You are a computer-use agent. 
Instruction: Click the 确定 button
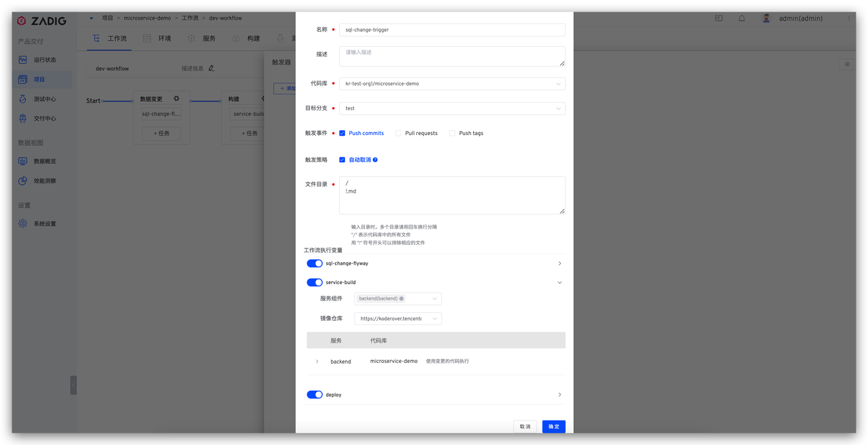pyautogui.click(x=554, y=427)
